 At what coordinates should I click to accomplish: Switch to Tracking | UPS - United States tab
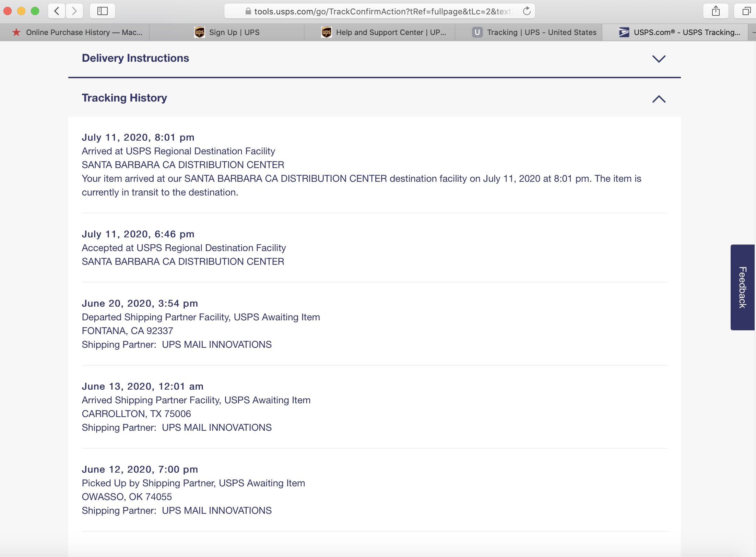point(529,32)
